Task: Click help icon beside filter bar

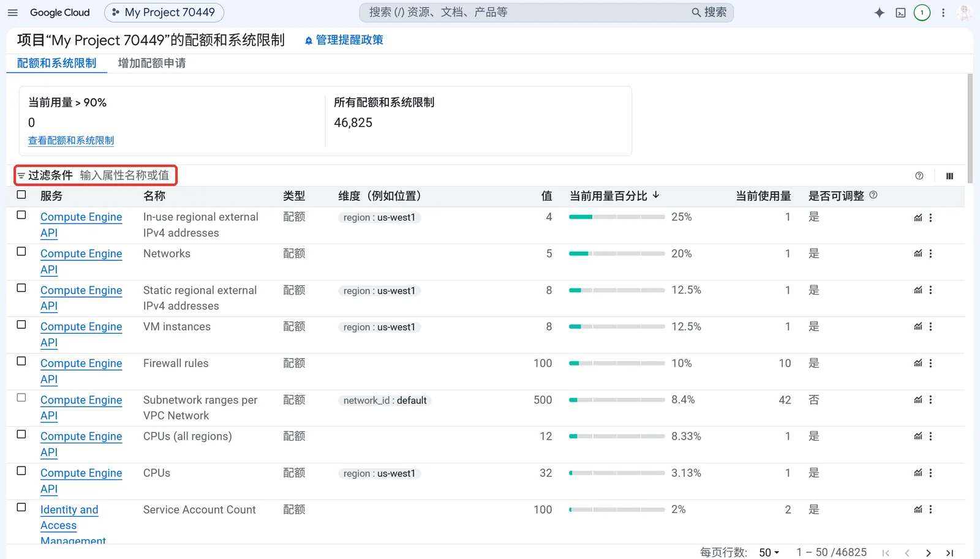Action: pyautogui.click(x=919, y=176)
